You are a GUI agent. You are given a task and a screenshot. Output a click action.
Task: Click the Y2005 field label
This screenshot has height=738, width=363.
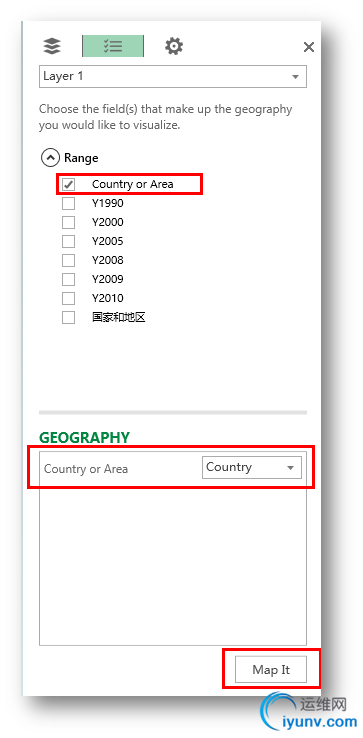pyautogui.click(x=107, y=241)
